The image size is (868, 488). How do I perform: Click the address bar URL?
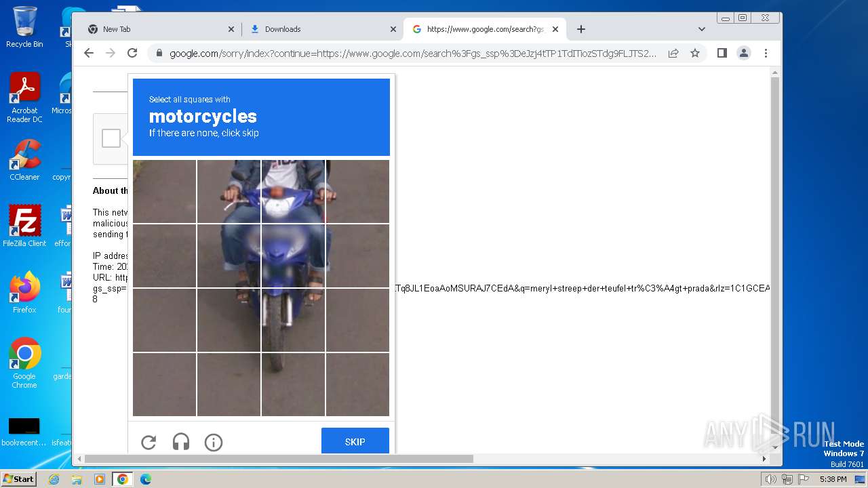[x=413, y=53]
